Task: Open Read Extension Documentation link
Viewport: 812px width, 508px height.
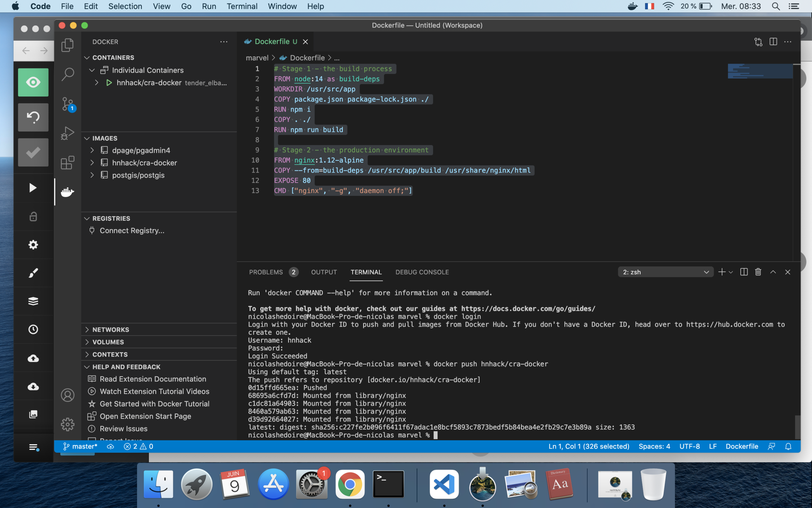Action: pyautogui.click(x=153, y=379)
